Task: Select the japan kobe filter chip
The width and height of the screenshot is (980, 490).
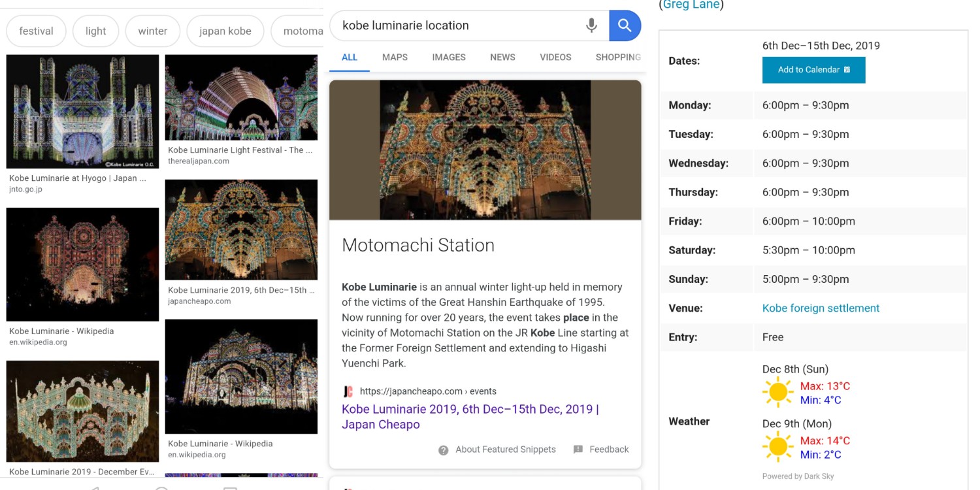Action: coord(225,31)
